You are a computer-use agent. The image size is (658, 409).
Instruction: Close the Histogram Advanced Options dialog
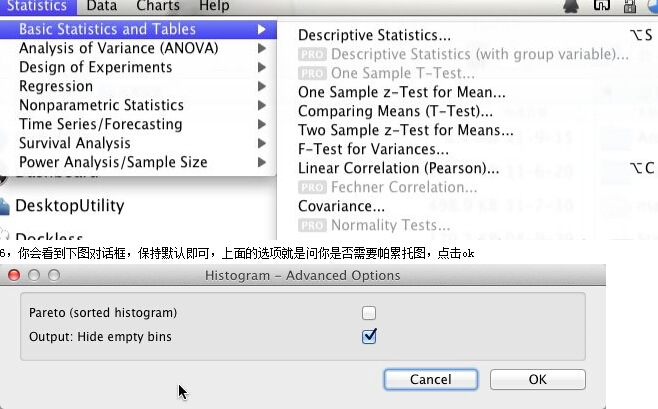(x=14, y=275)
